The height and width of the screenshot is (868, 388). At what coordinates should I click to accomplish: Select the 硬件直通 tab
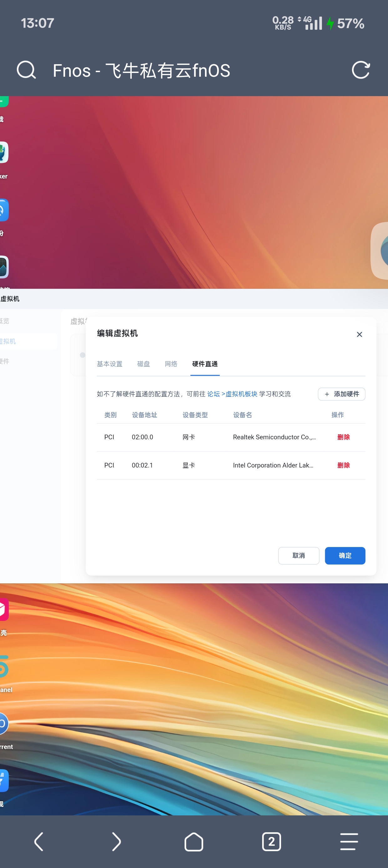[205, 364]
